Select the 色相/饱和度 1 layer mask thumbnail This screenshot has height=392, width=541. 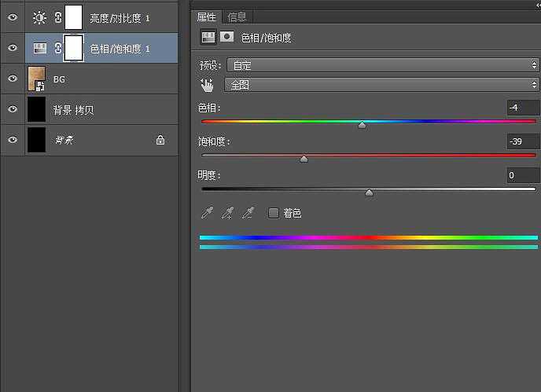(74, 48)
